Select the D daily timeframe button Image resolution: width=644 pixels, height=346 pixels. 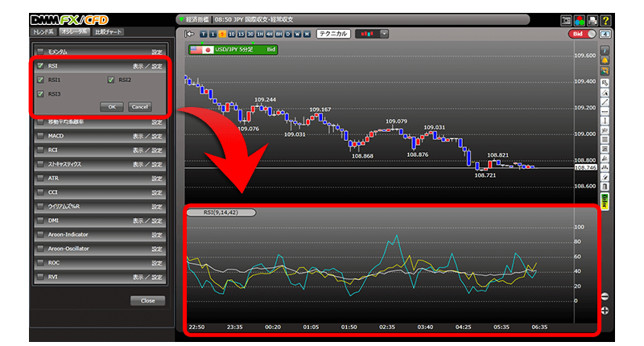click(288, 34)
